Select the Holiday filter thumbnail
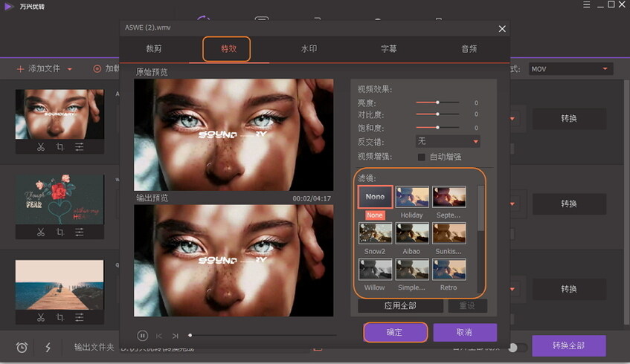 412,197
